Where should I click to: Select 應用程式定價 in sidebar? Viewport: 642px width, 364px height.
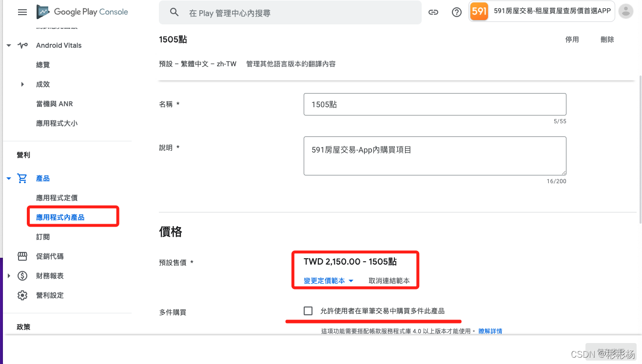57,198
